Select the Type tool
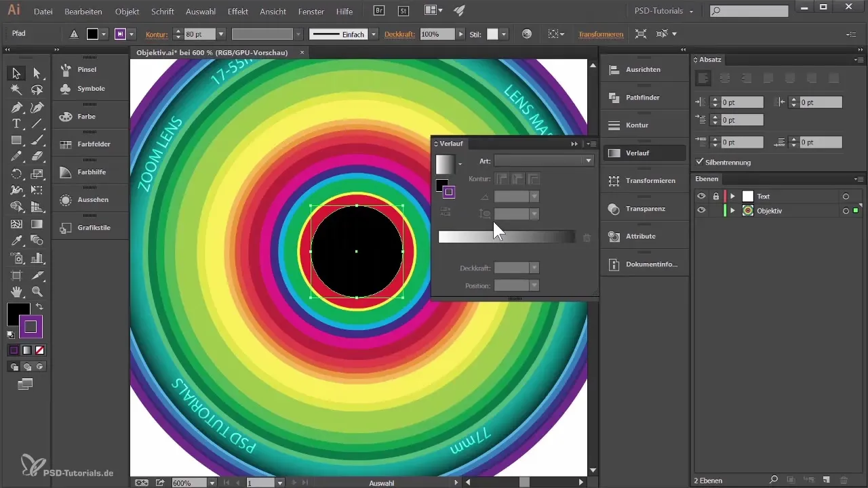Image resolution: width=868 pixels, height=488 pixels. click(16, 123)
